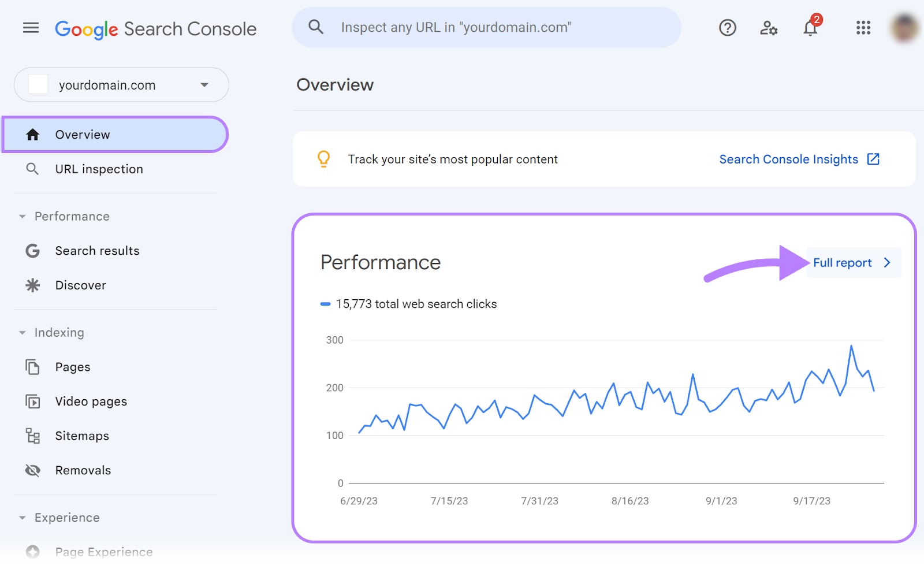
Task: Collapse the Experience section
Action: pyautogui.click(x=21, y=518)
